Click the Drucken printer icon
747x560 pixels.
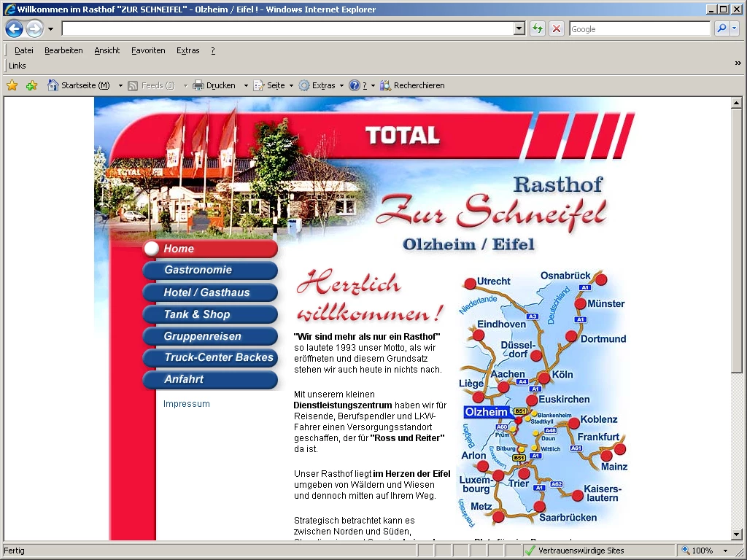198,85
